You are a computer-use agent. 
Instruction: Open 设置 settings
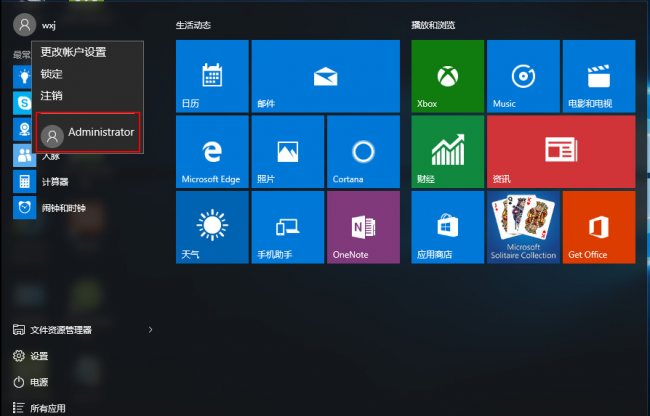(x=31, y=356)
